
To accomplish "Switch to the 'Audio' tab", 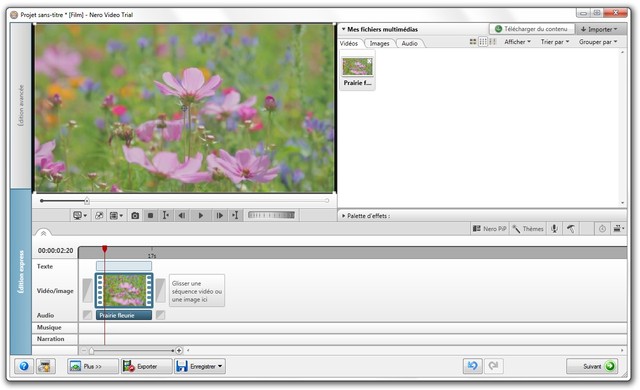I will point(409,43).
